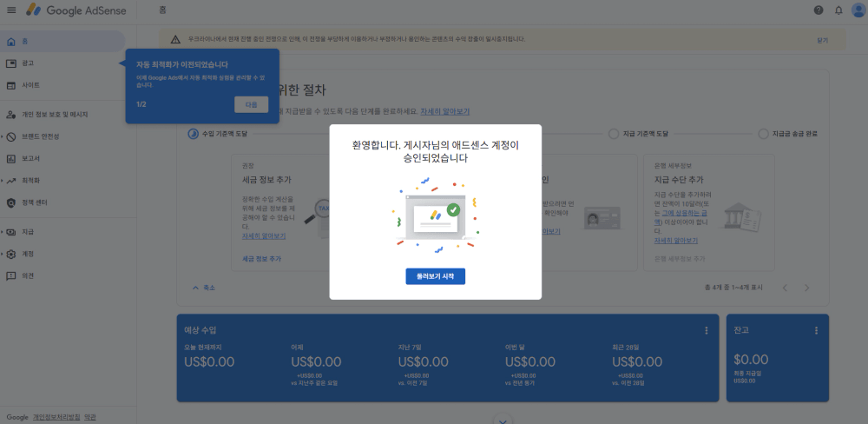Click the 최적화 trend arrow icon
This screenshot has width=868, height=424.
tap(11, 181)
